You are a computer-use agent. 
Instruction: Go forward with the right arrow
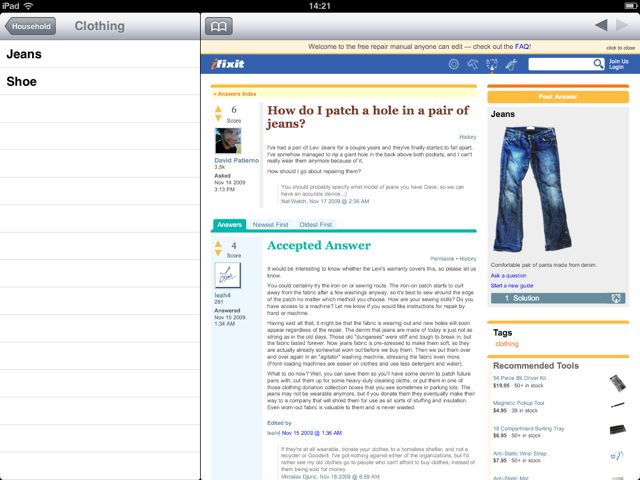coord(622,25)
